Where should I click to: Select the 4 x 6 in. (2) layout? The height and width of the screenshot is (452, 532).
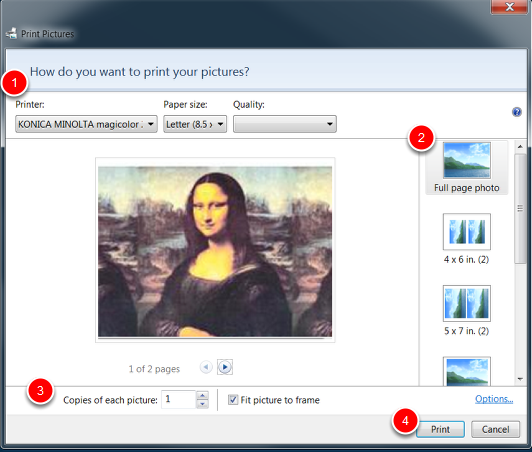click(x=467, y=239)
